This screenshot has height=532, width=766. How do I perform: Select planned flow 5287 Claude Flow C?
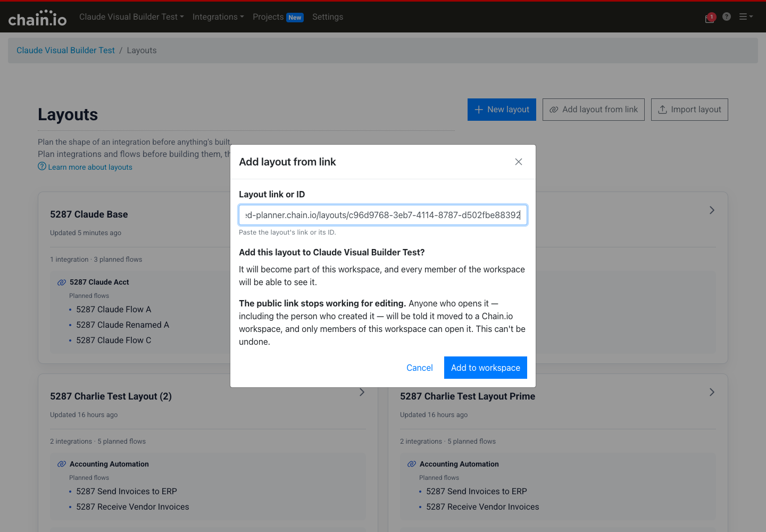[114, 340]
